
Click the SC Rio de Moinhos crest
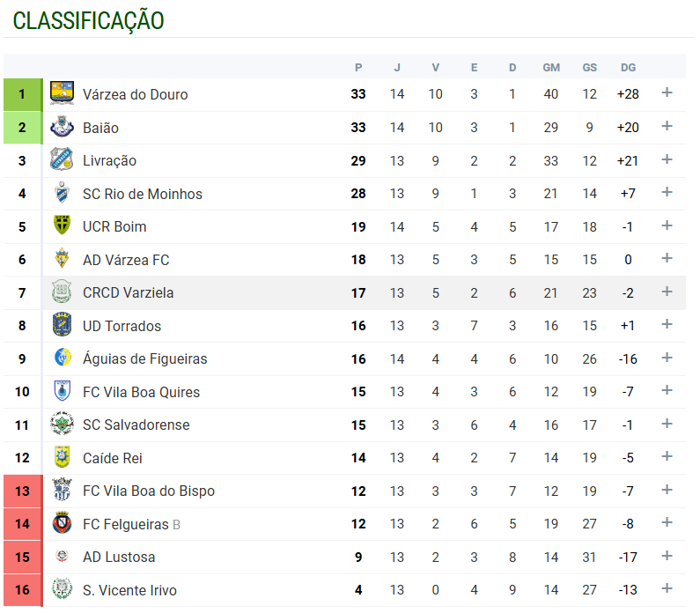(62, 194)
